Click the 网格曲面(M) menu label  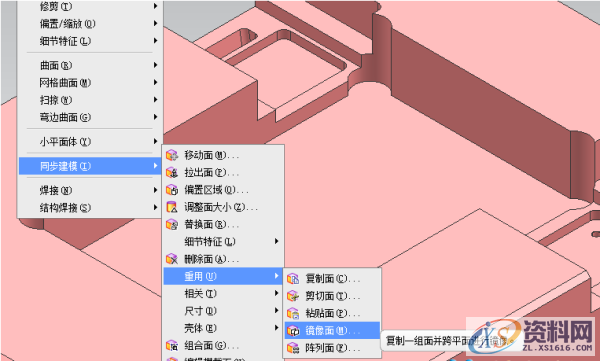coord(65,83)
